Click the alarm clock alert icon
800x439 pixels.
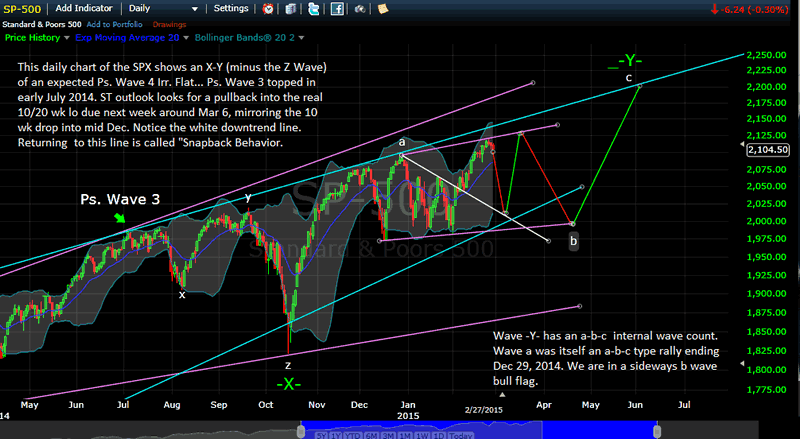(267, 8)
